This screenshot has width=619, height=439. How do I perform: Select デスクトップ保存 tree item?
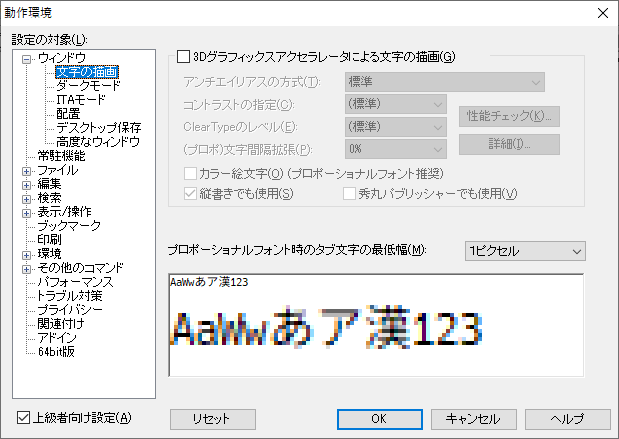(98, 128)
